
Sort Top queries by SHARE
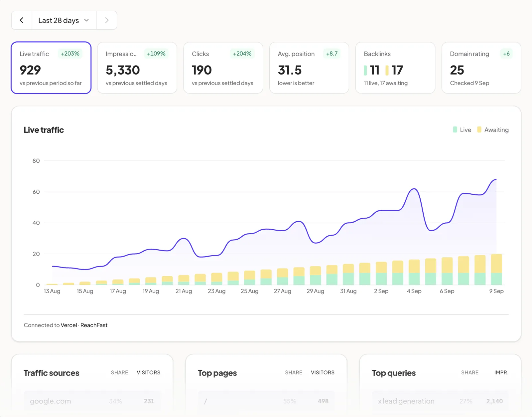pos(470,372)
